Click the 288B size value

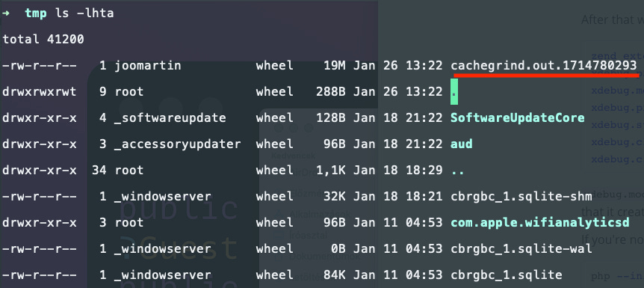click(x=331, y=92)
